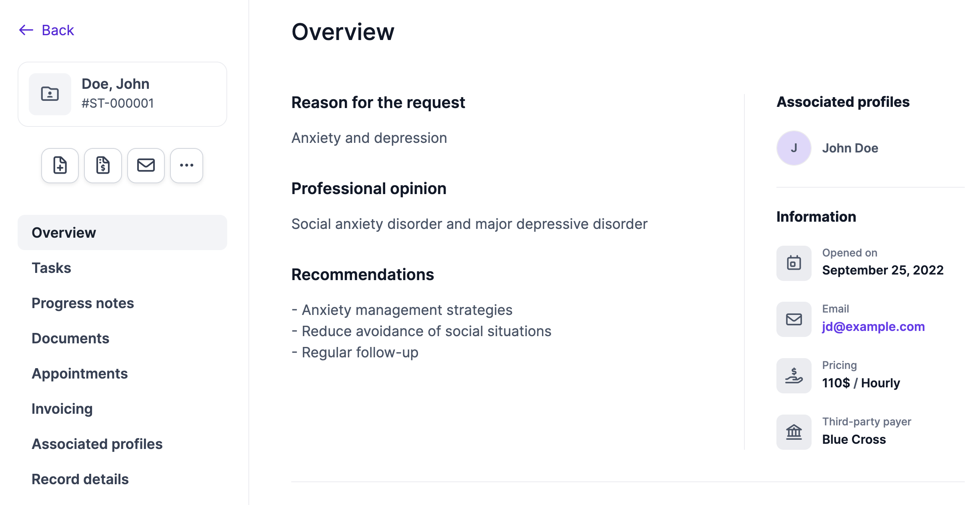Open Associated profiles in the sidebar
The image size is (980, 505).
[x=97, y=444]
